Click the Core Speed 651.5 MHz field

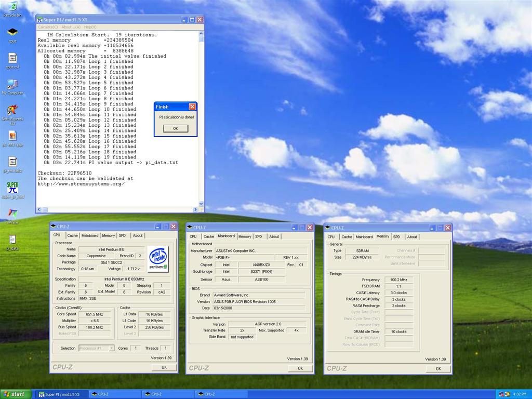click(95, 314)
